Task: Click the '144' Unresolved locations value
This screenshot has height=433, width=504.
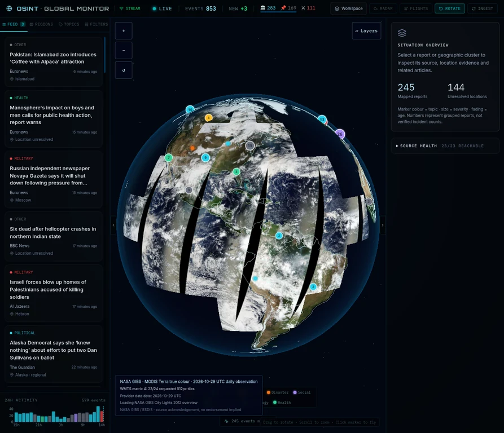Action: click(456, 87)
